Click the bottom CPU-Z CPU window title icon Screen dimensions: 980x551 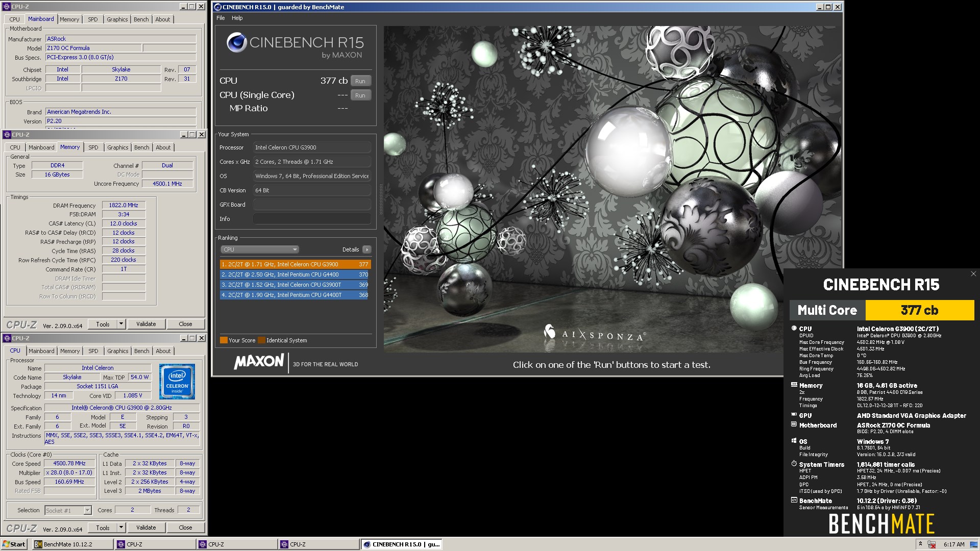(x=7, y=338)
